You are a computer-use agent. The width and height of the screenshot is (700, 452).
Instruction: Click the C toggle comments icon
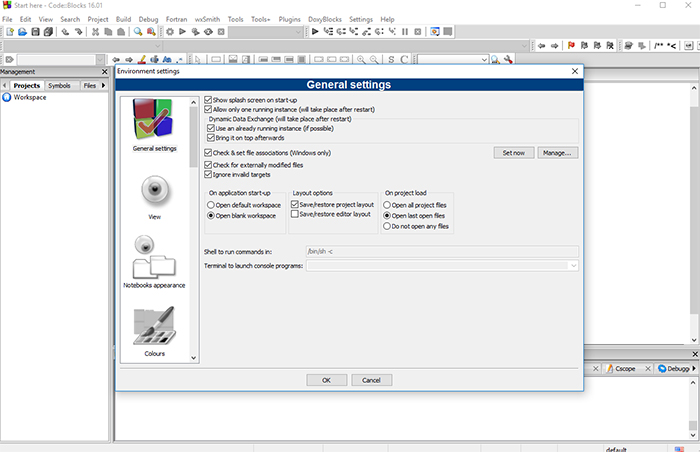[x=404, y=59]
